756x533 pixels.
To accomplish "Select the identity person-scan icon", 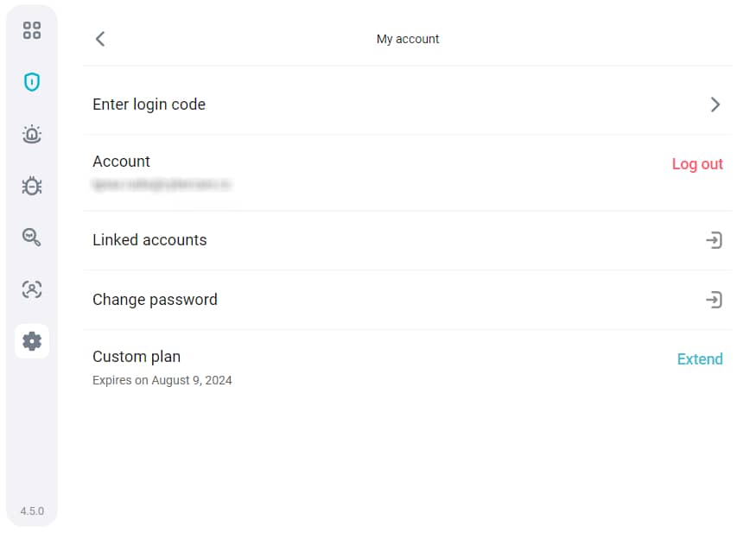I will click(32, 289).
